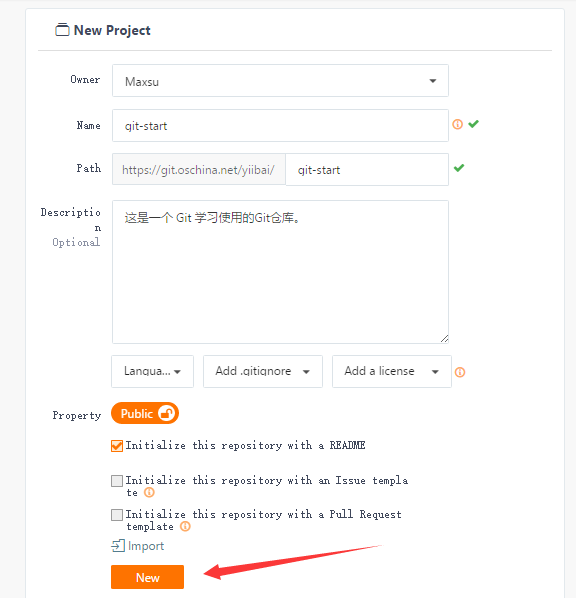Viewport: 576px width, 598px height.
Task: Expand the Language dropdown
Action: tap(153, 371)
